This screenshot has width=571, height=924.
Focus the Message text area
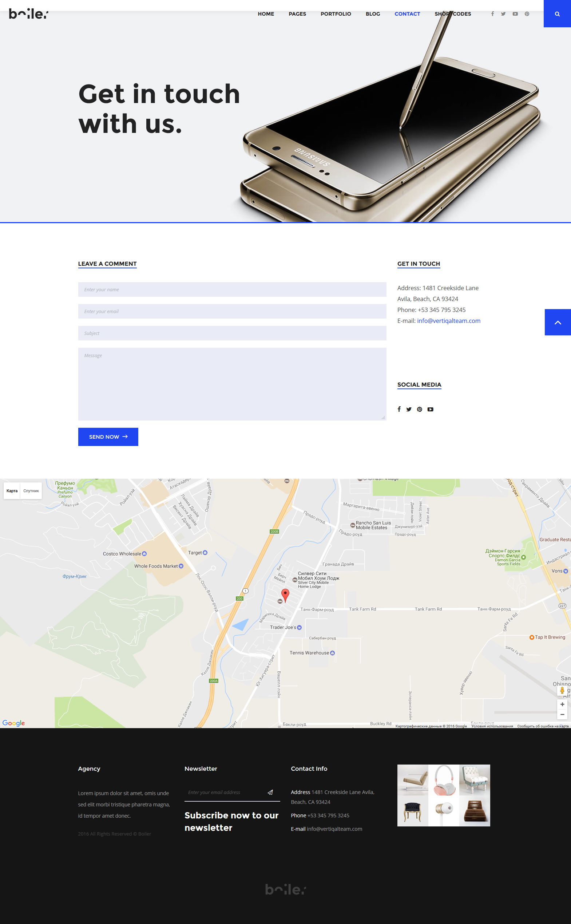coord(232,384)
